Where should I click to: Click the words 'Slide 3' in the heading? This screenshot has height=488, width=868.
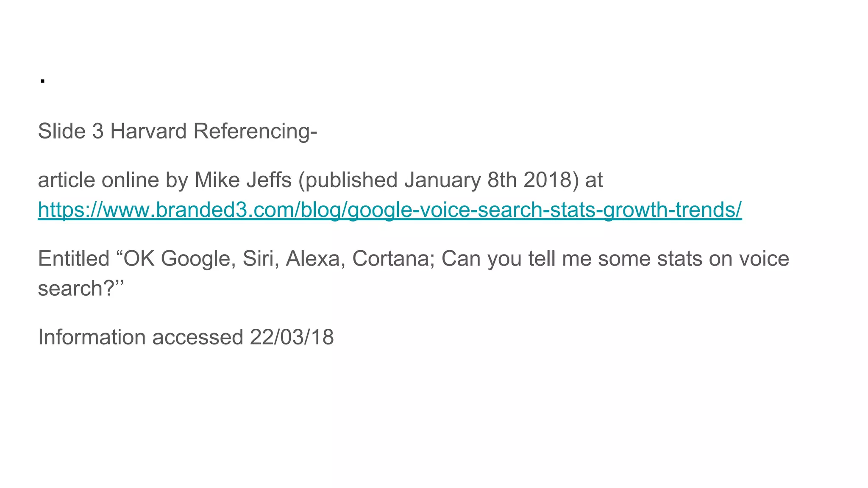click(x=71, y=131)
